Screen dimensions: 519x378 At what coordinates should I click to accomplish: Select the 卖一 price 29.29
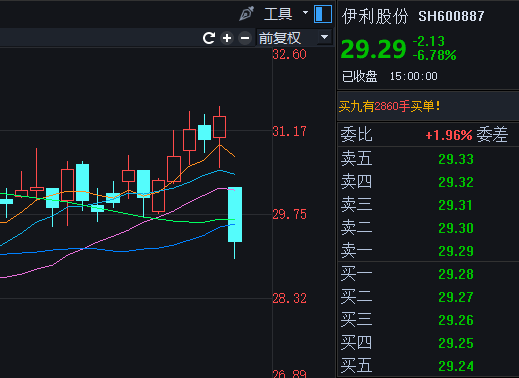[x=456, y=251]
